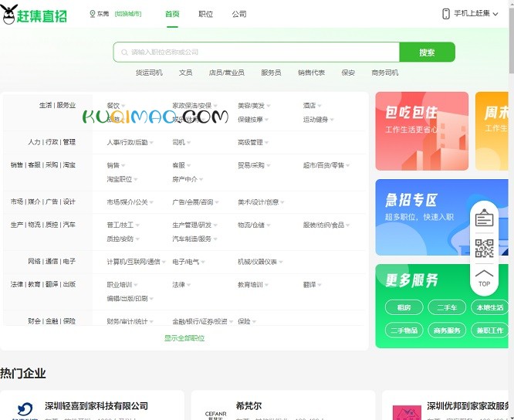The image size is (514, 420).
Task: Expand the 保健按摩 dropdown
Action: pyautogui.click(x=253, y=120)
